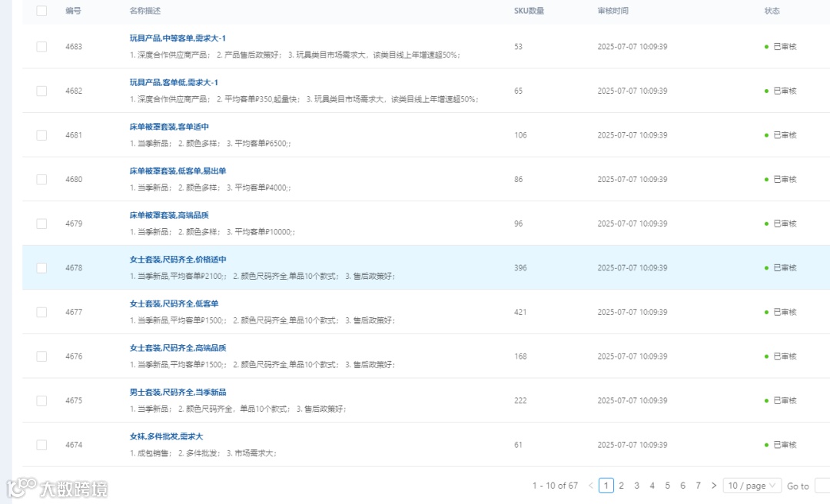Check the checkbox for row 4683
830x504 pixels.
point(41,46)
